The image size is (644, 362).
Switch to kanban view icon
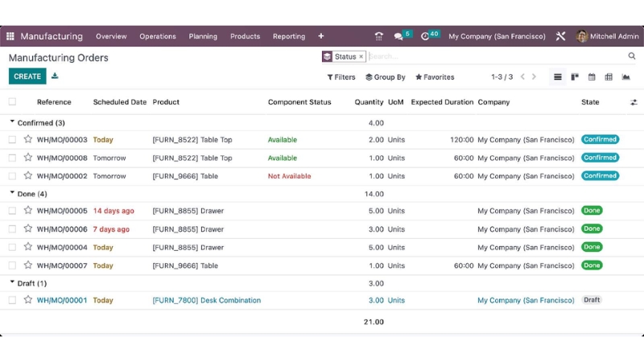coord(575,77)
